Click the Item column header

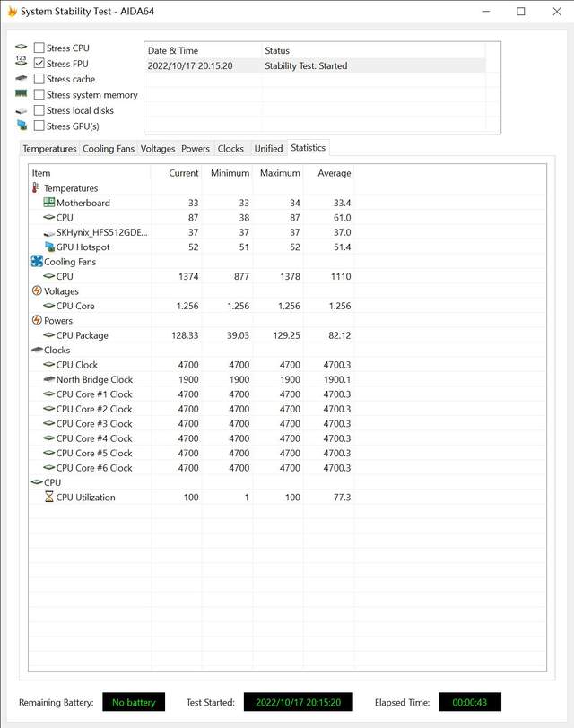pos(89,173)
